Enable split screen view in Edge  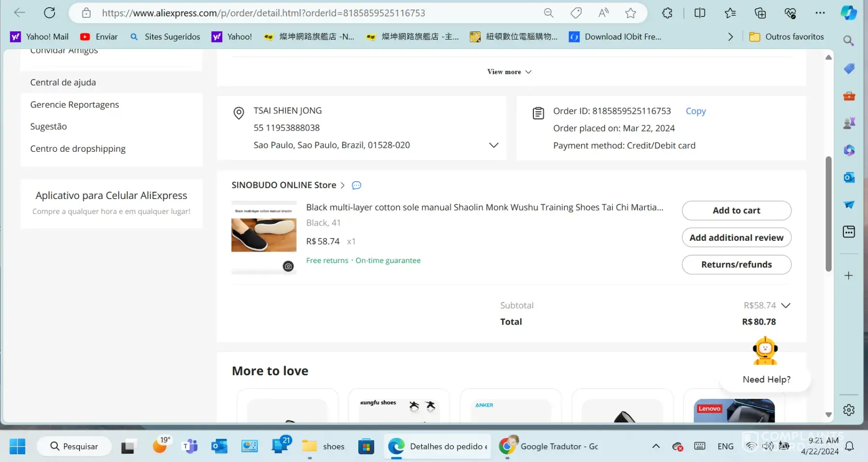tap(700, 13)
